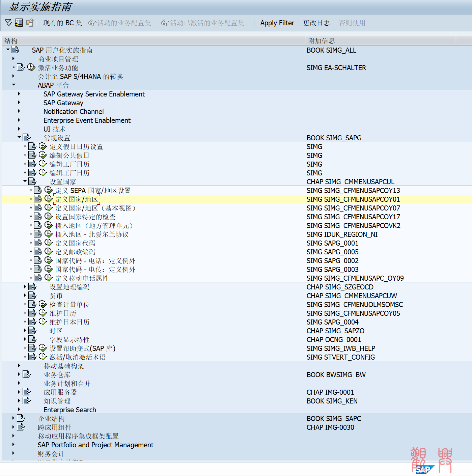Screen dimensions: 472x476
Task: Open documentation icon for 知识管理
Action: point(27,400)
